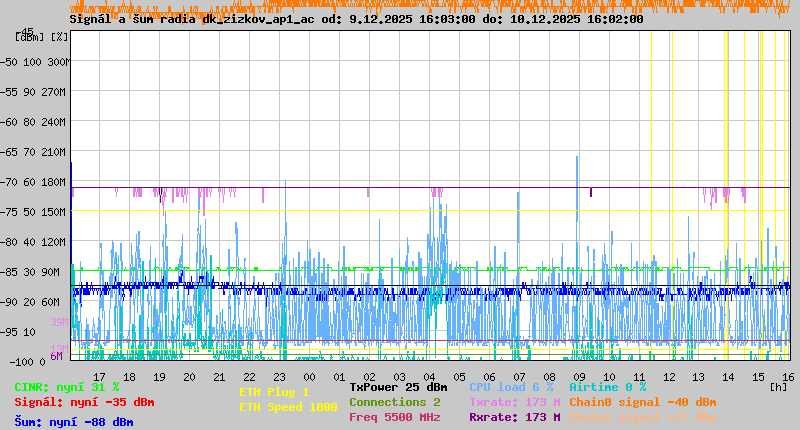Click the purple Rxrate 173 M legend label
Image resolution: width=800 pixels, height=430 pixels.
click(x=514, y=417)
